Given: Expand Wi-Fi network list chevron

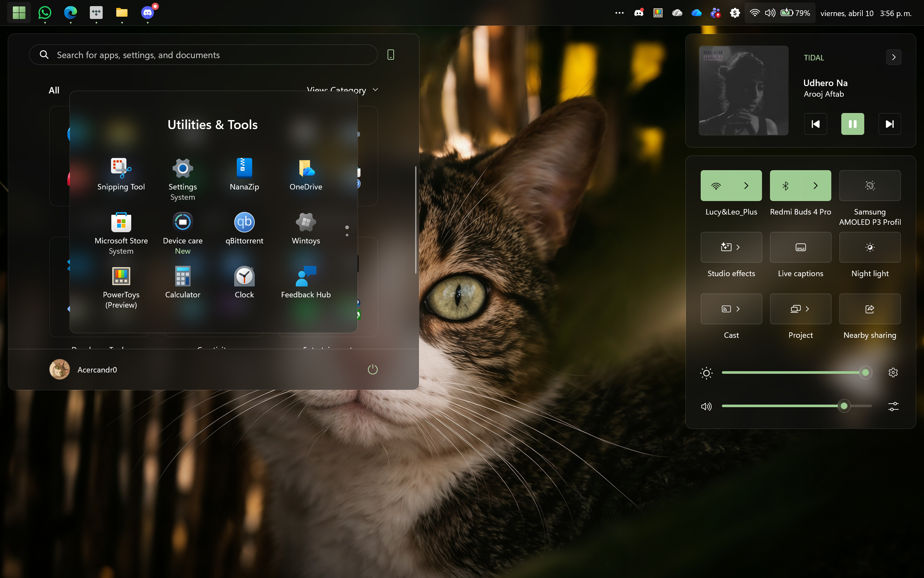Looking at the screenshot, I should [x=747, y=186].
